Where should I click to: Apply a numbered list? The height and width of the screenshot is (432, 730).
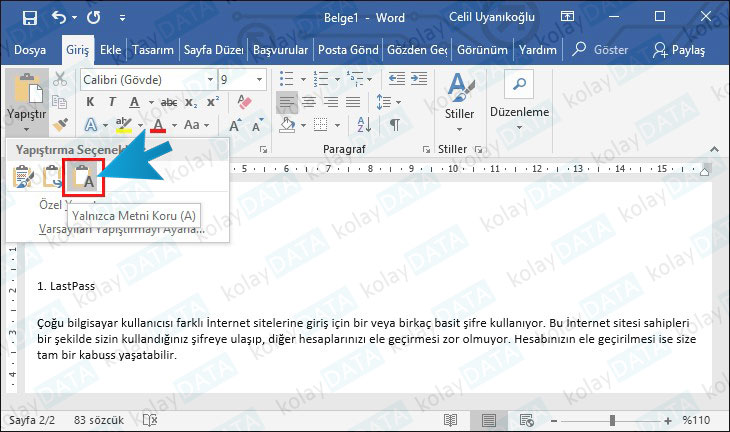click(321, 79)
